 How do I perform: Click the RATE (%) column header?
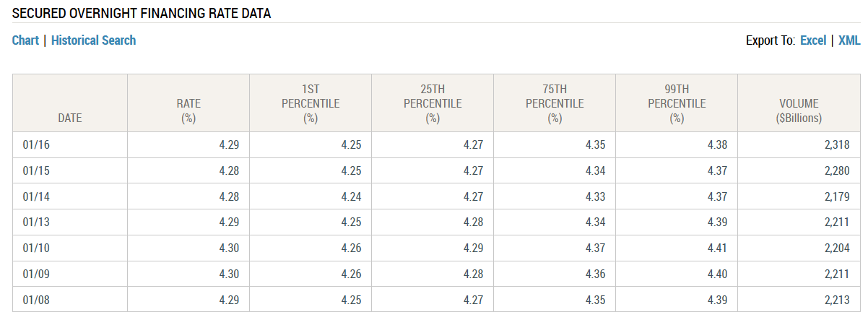188,110
